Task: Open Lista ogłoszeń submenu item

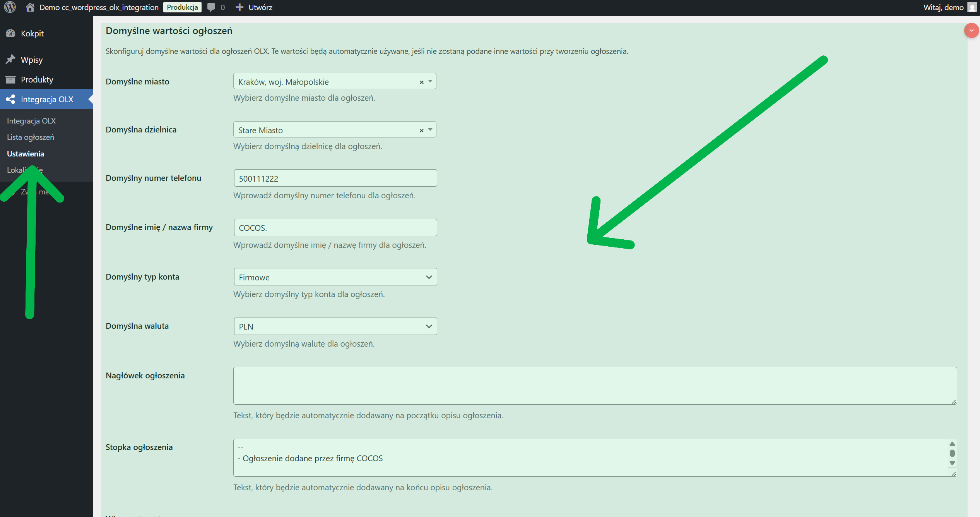Action: pos(31,137)
